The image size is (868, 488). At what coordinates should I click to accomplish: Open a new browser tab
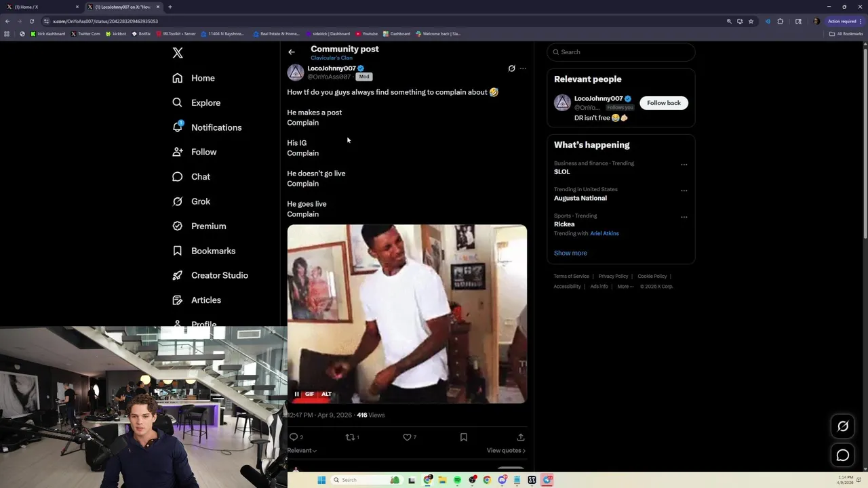(x=170, y=7)
